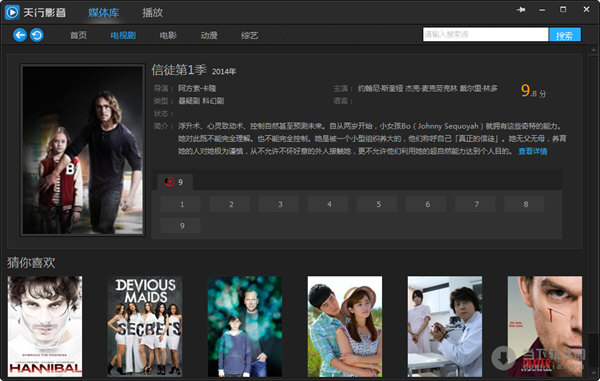Play episode 5
This screenshot has width=600, height=381.
click(x=378, y=204)
